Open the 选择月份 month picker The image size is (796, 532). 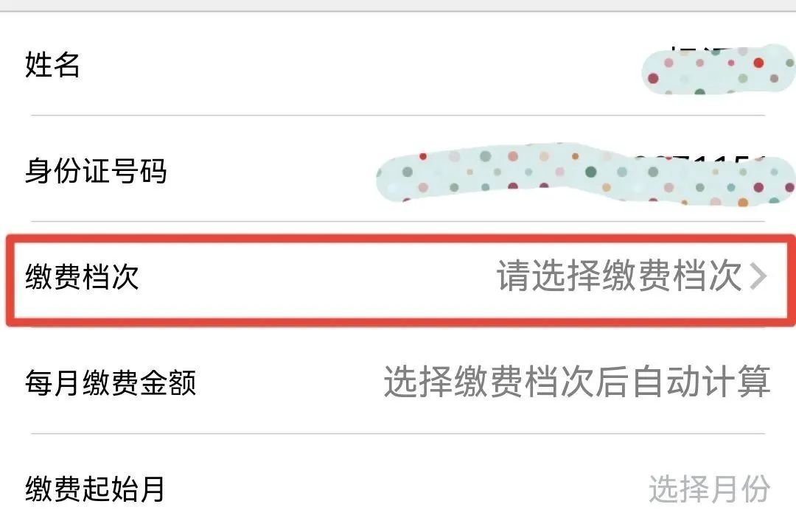(x=709, y=489)
